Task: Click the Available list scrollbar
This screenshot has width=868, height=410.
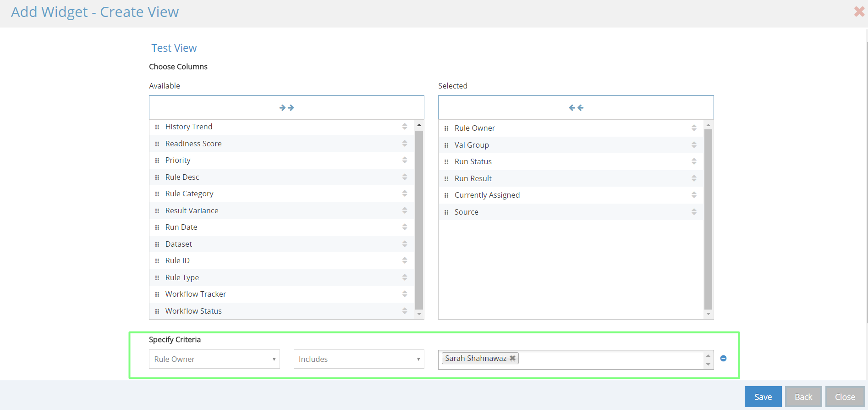Action: click(x=419, y=219)
